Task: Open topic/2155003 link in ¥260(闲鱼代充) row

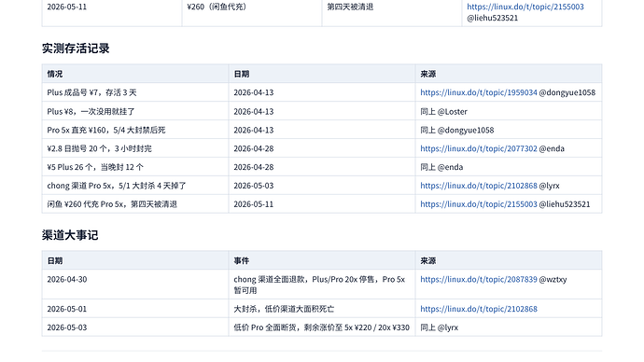Action: click(525, 7)
